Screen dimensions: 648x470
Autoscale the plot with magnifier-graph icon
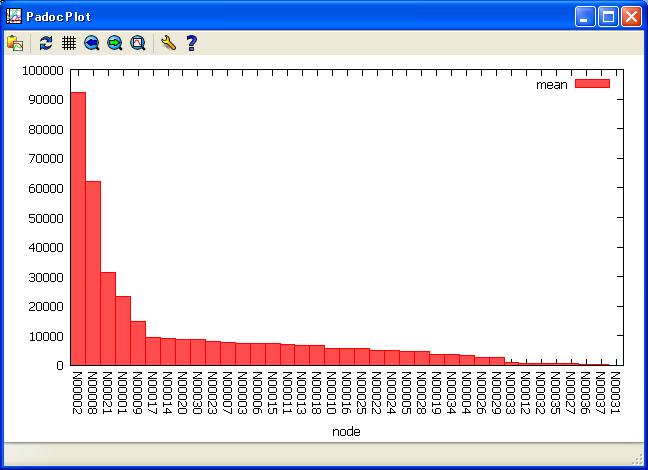tap(138, 43)
